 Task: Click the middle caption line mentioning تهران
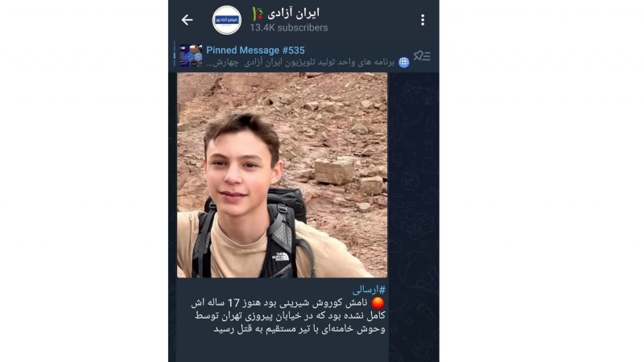pyautogui.click(x=290, y=316)
